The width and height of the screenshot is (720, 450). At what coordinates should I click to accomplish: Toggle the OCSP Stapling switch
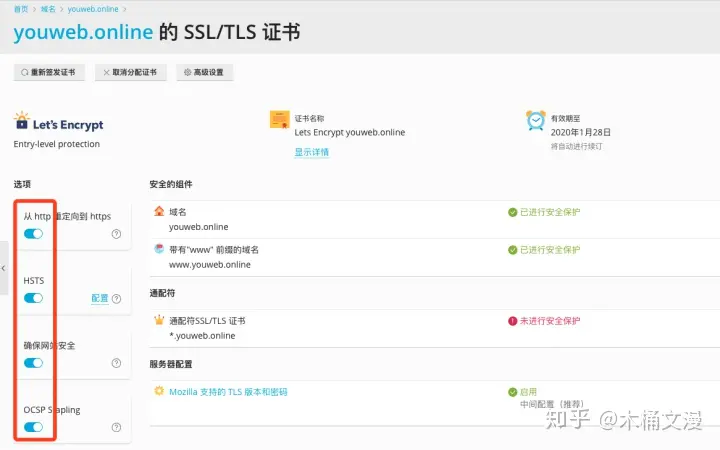point(33,427)
